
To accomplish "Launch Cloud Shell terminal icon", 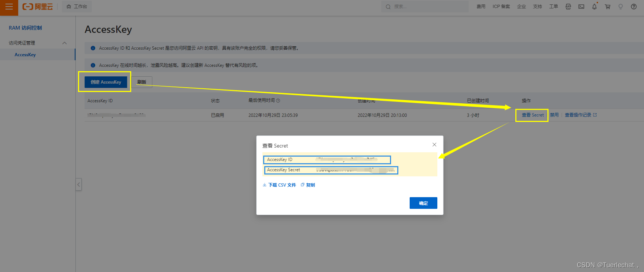I will point(581,7).
